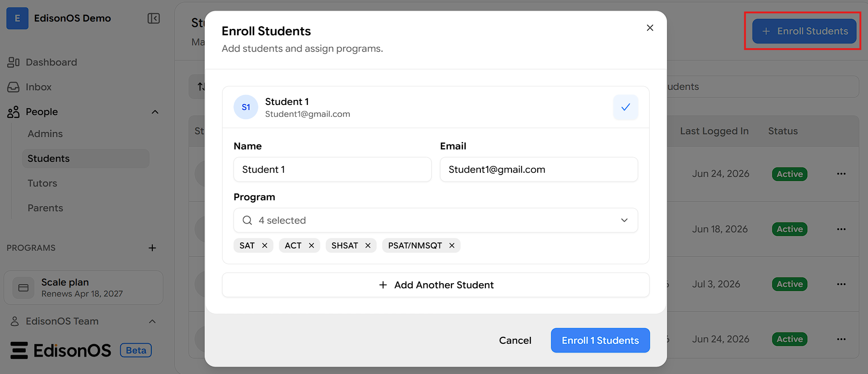The image size is (868, 374).
Task: Click Enroll 1 Students button
Action: pyautogui.click(x=600, y=341)
